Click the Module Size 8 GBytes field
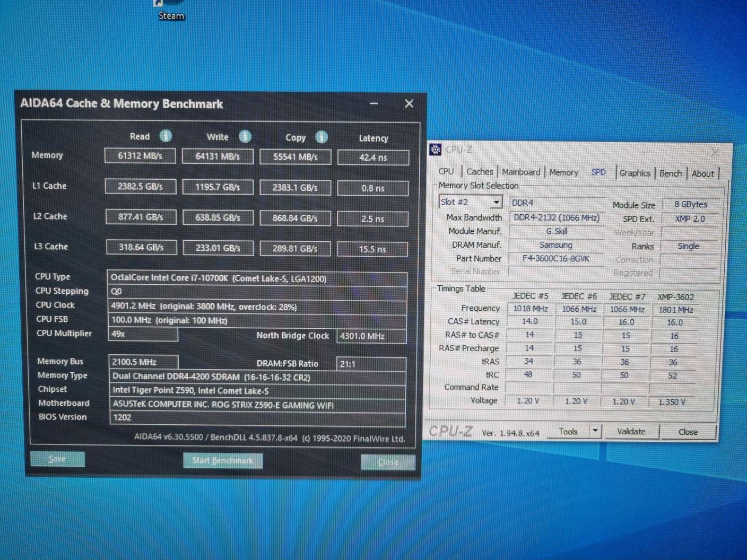The height and width of the screenshot is (560, 747). 690,204
